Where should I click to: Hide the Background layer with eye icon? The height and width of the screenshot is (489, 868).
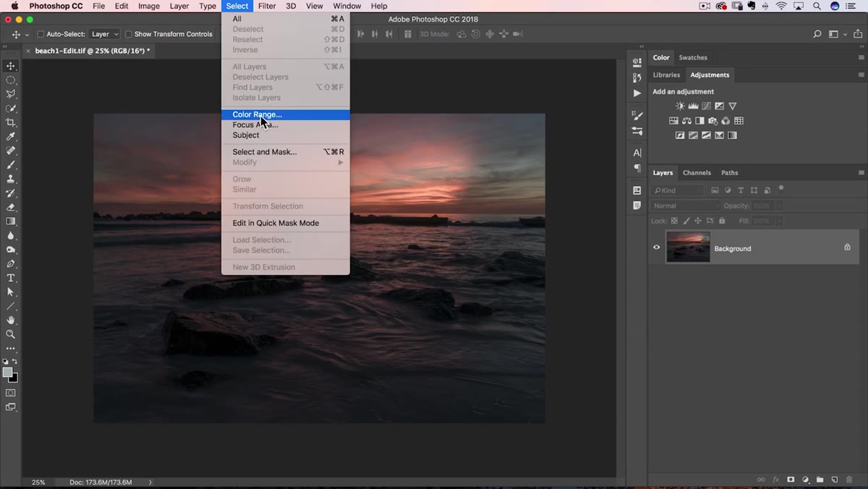657,247
